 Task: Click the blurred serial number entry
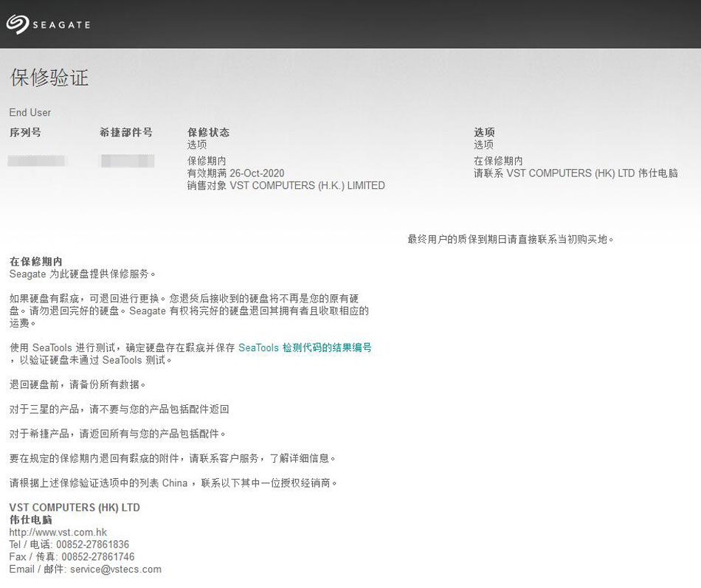[x=38, y=160]
